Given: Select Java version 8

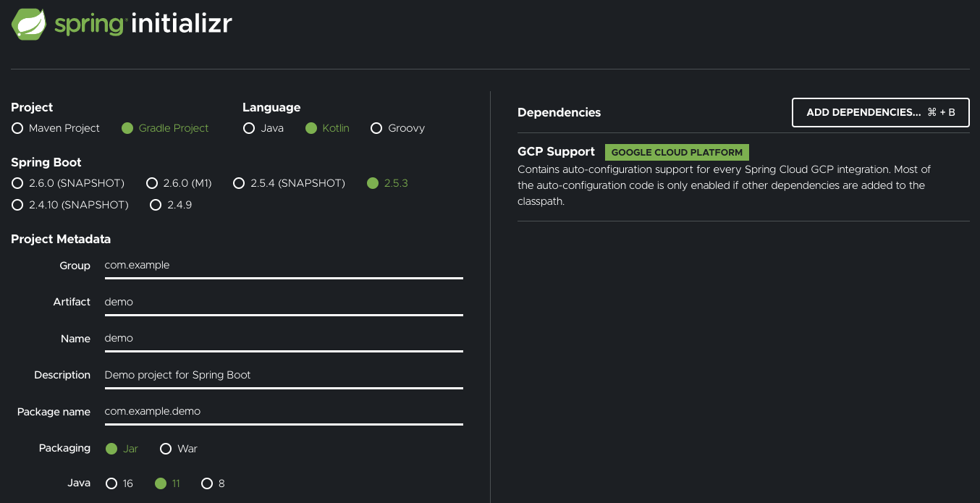Looking at the screenshot, I should (x=213, y=483).
